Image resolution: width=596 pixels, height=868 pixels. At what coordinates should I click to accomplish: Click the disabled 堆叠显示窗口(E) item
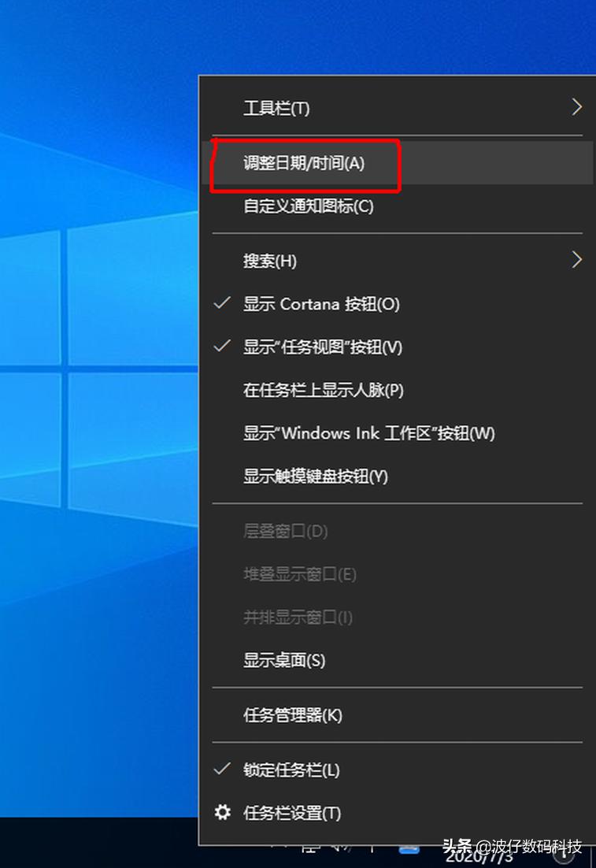[x=397, y=574]
